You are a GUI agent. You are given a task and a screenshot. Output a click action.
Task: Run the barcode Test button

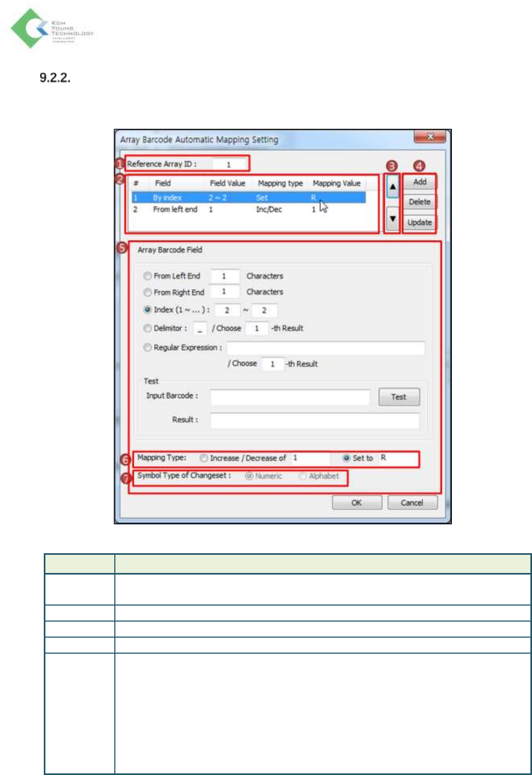tap(399, 397)
